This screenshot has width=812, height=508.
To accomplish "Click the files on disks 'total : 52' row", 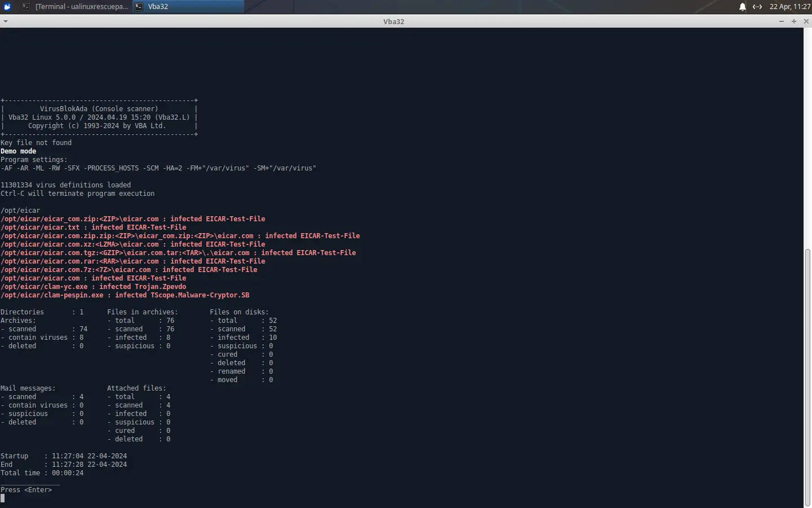I will coord(244,321).
